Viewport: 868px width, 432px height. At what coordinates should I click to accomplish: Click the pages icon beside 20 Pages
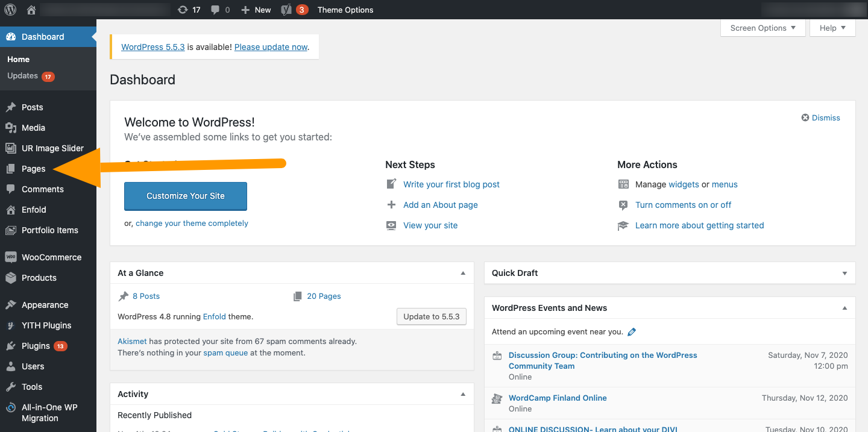coord(298,296)
